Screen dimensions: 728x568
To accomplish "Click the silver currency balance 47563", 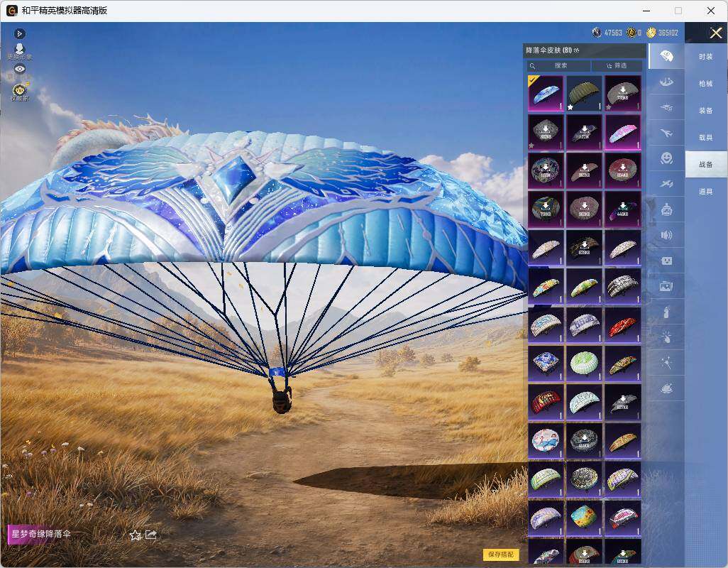I will click(x=607, y=33).
